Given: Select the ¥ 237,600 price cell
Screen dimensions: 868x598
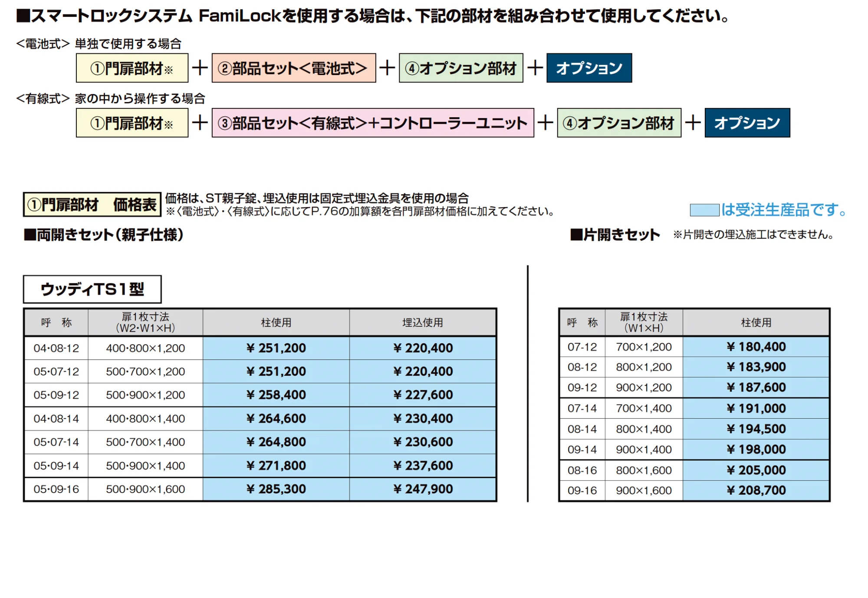Looking at the screenshot, I should 423,466.
